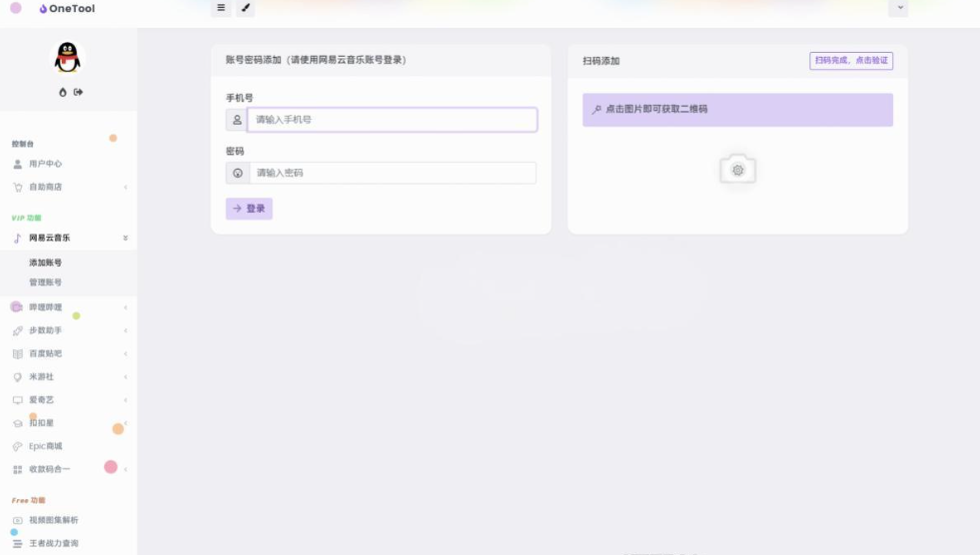Viewport: 980px width, 555px height.
Task: Click the flame icon under the avatar
Action: pos(63,93)
